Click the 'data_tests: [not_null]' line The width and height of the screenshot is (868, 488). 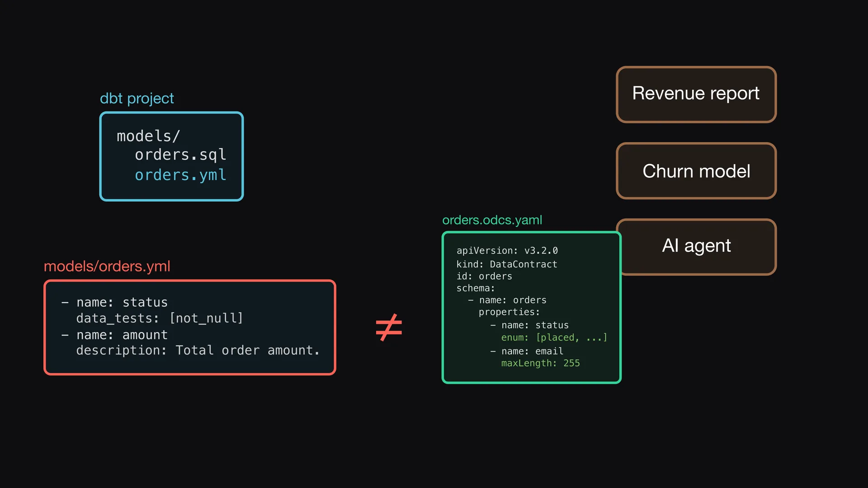coord(160,319)
